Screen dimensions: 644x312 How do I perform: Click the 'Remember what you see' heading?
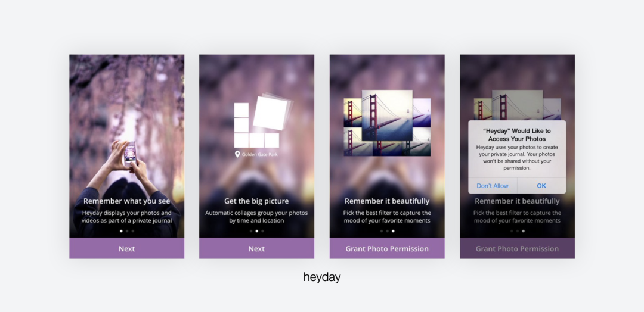click(126, 201)
